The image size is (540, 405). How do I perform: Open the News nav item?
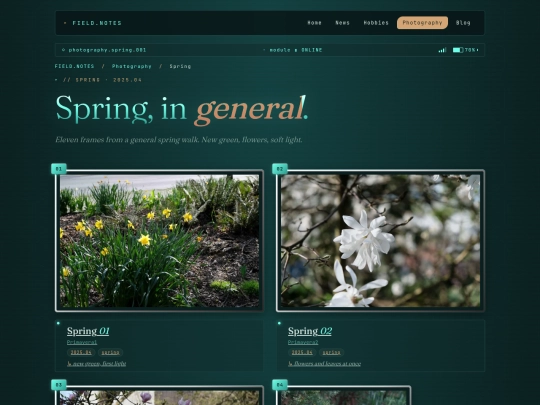tap(342, 23)
